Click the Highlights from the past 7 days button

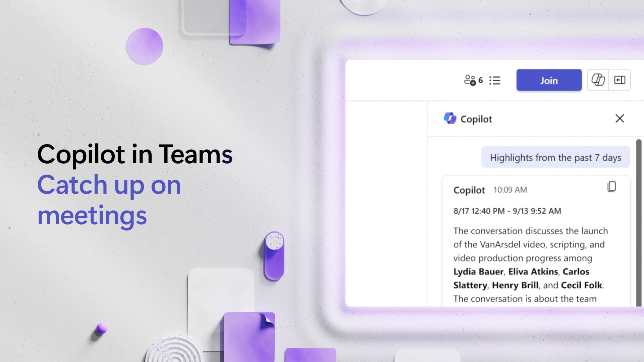pos(555,157)
